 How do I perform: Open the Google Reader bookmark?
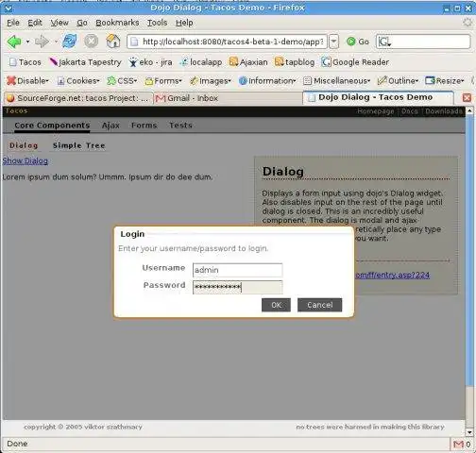click(355, 62)
